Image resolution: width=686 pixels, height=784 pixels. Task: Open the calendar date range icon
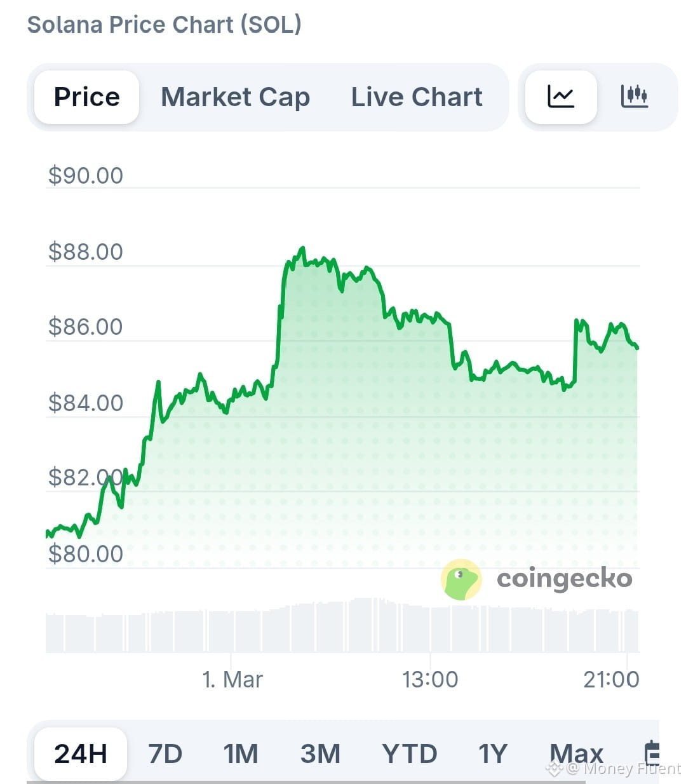point(652,754)
